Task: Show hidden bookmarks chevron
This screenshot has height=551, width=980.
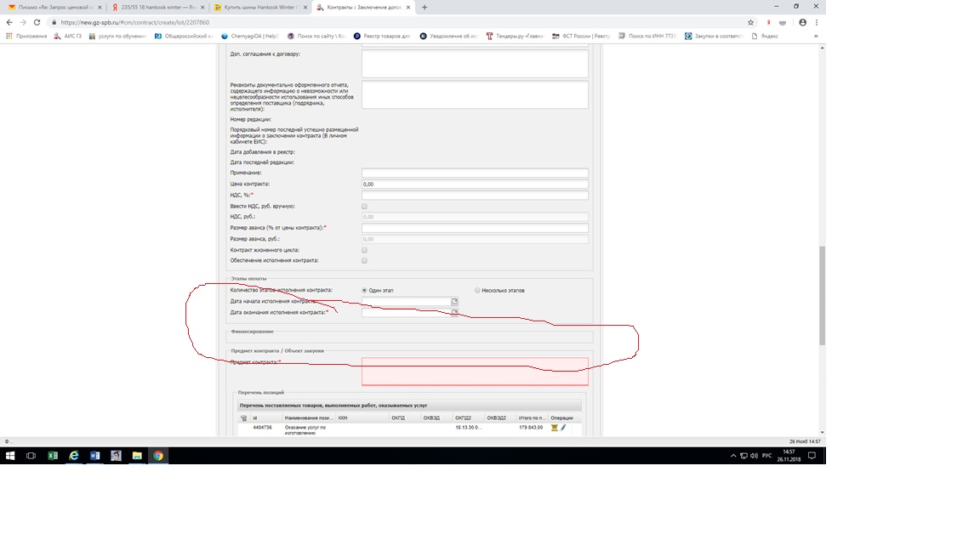Action: [x=816, y=37]
